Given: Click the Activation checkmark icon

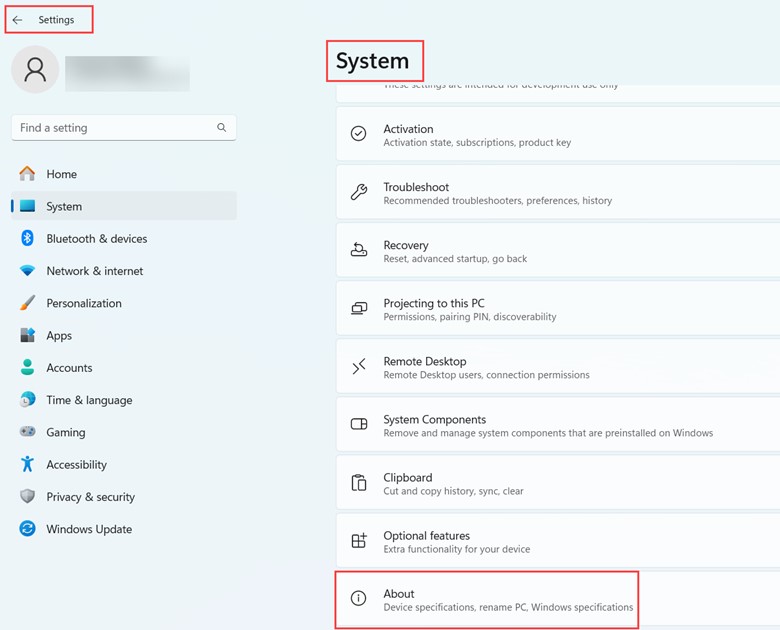Looking at the screenshot, I should pyautogui.click(x=359, y=133).
